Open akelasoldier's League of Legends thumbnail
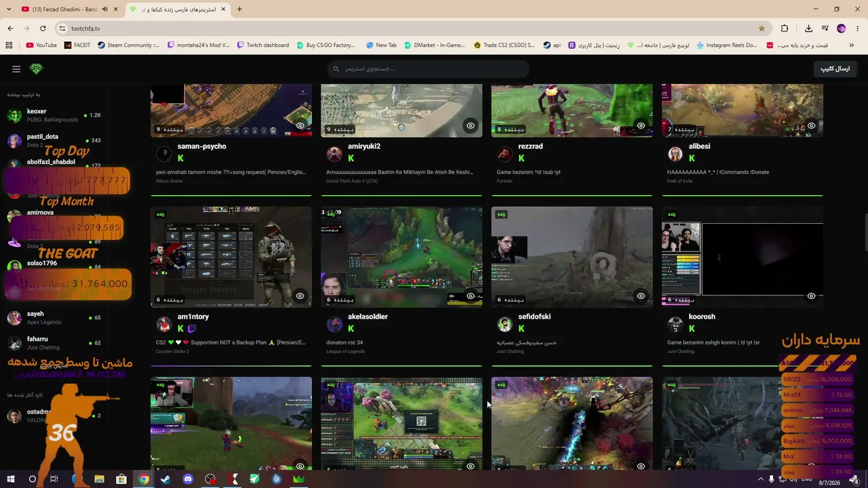This screenshot has width=868, height=488. [x=401, y=257]
